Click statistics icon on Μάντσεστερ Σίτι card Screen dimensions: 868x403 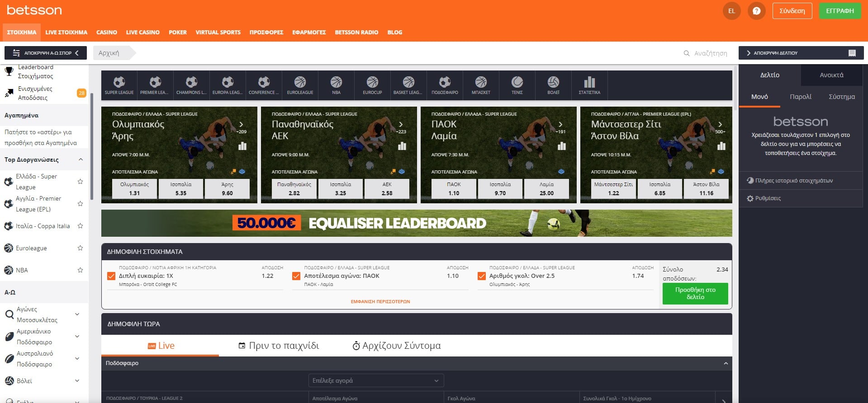click(721, 146)
